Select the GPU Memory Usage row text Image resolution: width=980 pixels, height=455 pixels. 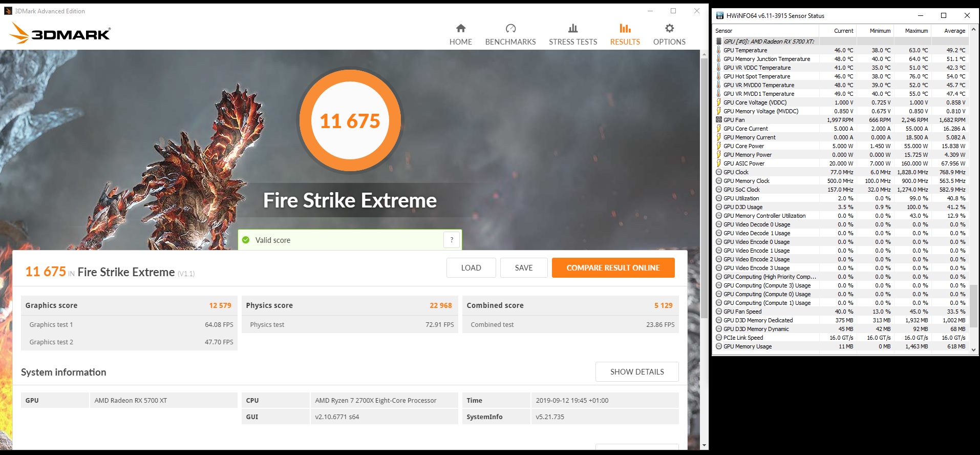pos(748,346)
